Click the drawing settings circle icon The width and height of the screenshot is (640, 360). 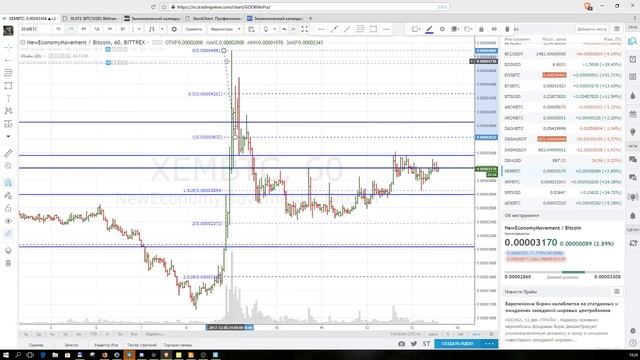click(442, 29)
